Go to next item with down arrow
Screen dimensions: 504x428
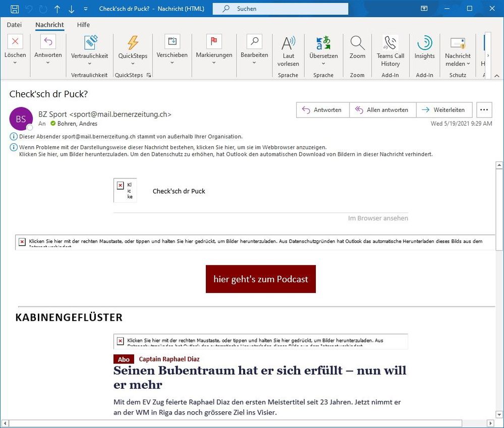point(71,9)
